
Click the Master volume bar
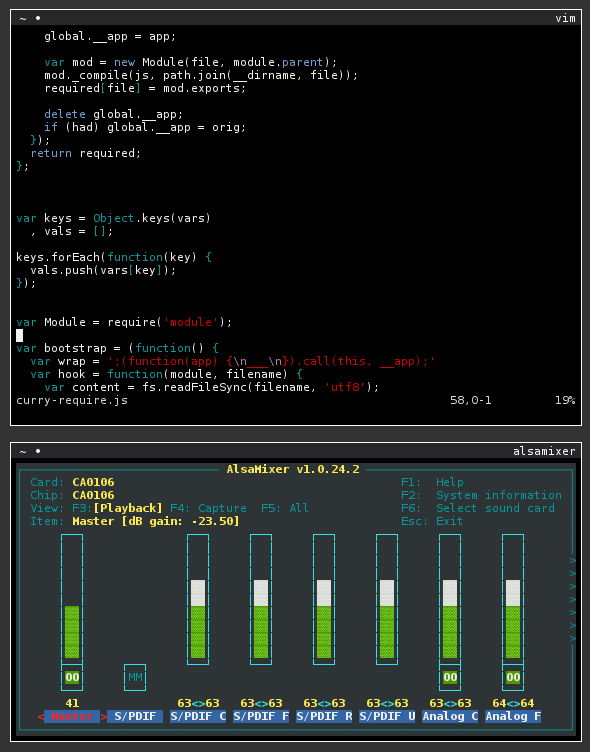72,599
